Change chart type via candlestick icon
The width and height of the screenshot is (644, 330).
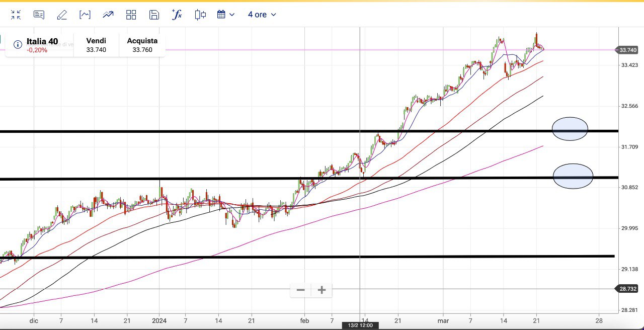pos(200,15)
